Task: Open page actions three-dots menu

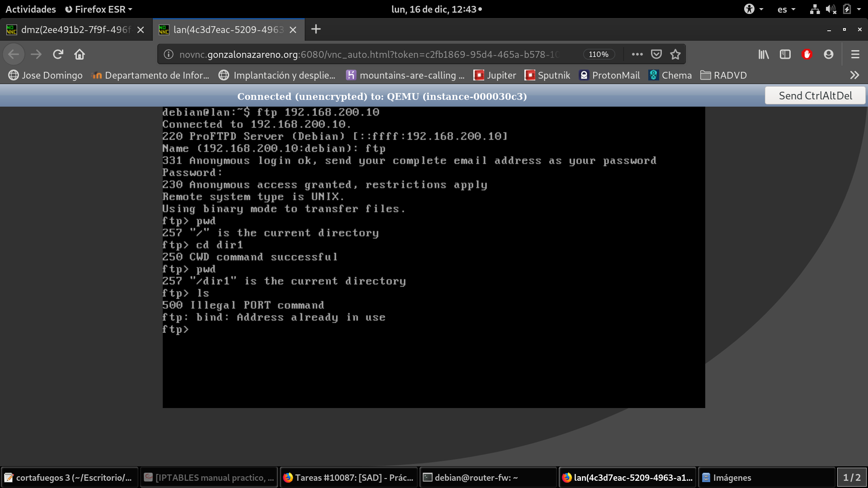Action: [637, 54]
